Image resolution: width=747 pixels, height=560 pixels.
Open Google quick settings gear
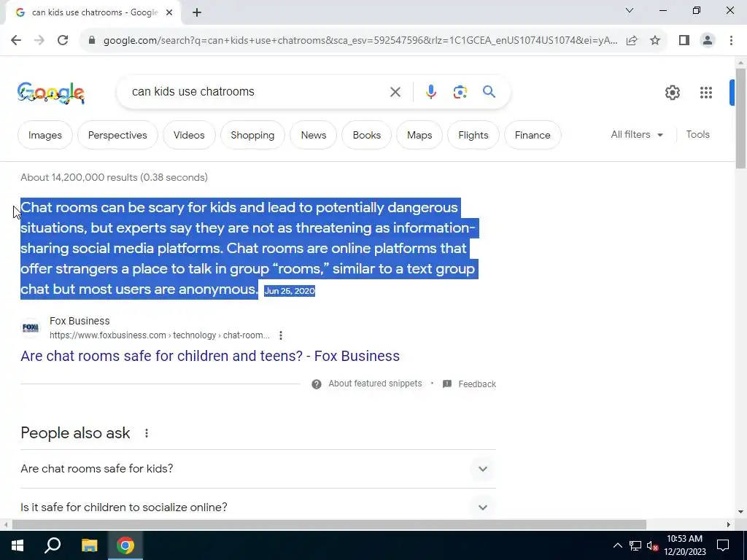[672, 93]
